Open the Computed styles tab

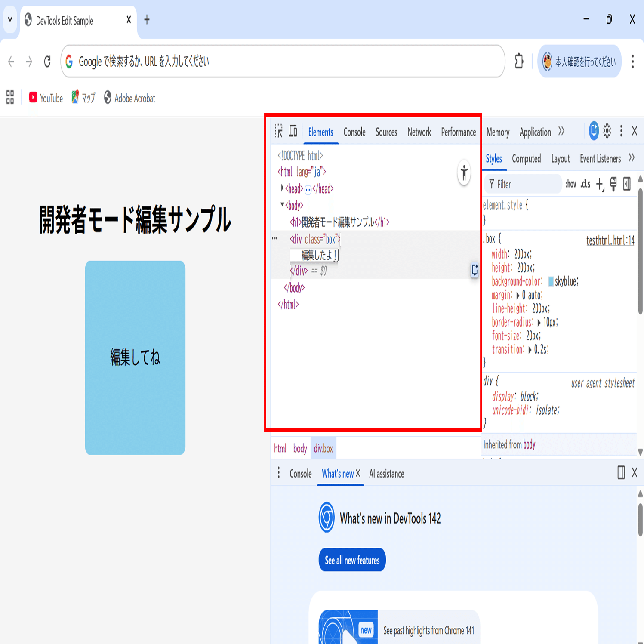pyautogui.click(x=527, y=158)
